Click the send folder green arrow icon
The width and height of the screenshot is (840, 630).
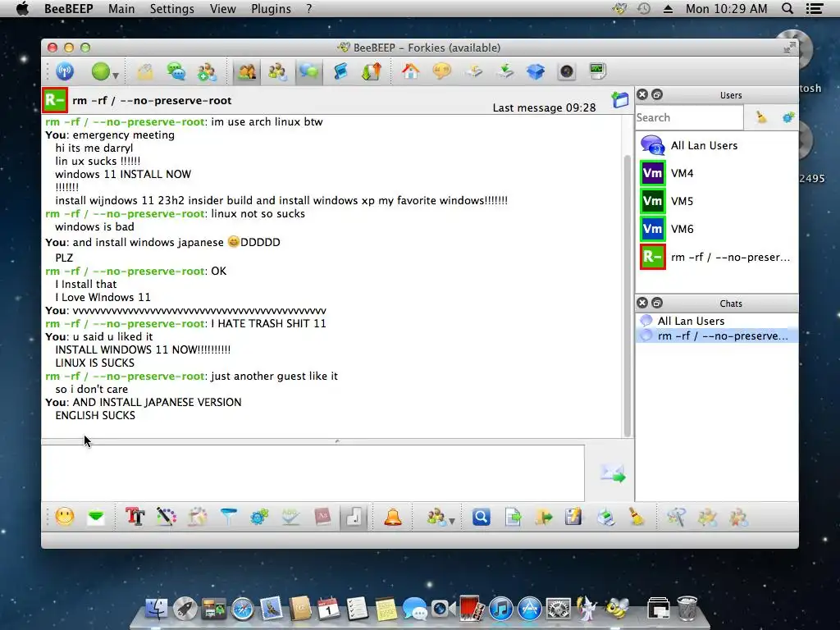pyautogui.click(x=543, y=517)
